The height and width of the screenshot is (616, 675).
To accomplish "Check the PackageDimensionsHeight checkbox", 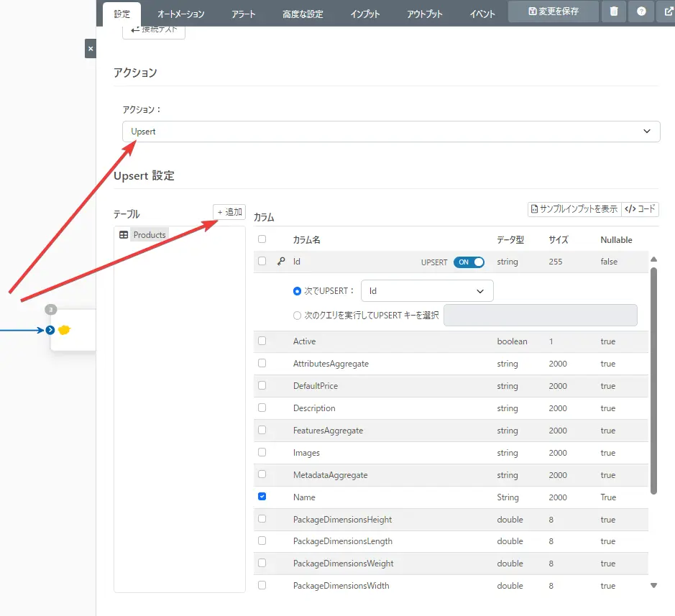I will (x=262, y=519).
